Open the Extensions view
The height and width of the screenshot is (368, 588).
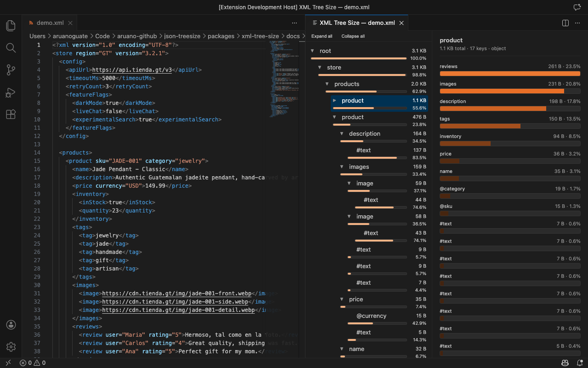11,114
